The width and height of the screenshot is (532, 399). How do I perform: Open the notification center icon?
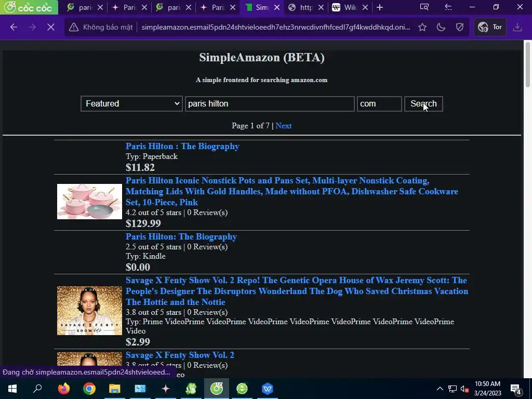(516, 389)
